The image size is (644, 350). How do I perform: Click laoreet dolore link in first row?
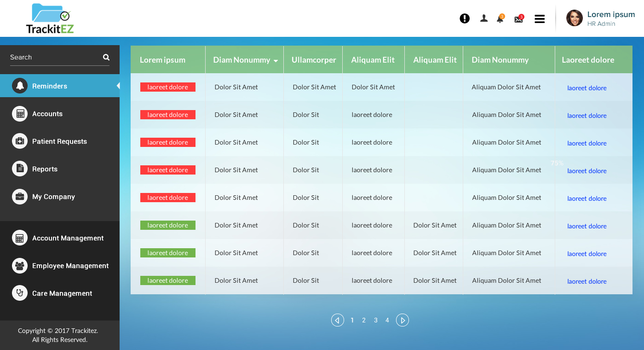click(x=586, y=88)
